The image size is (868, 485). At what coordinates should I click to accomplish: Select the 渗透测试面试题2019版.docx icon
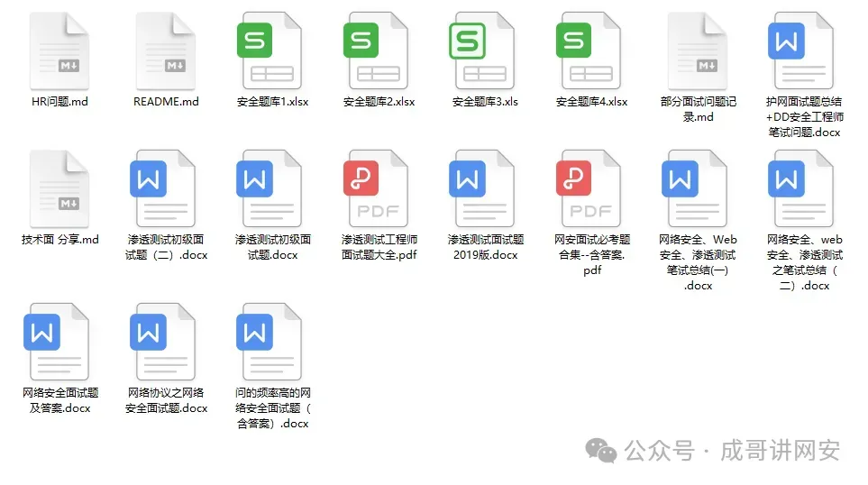pyautogui.click(x=481, y=188)
